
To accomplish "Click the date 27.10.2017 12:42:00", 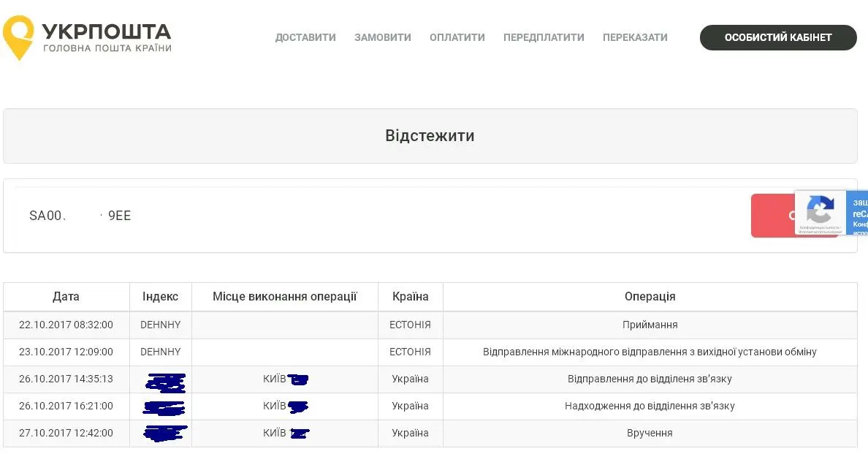I will pos(66,434).
